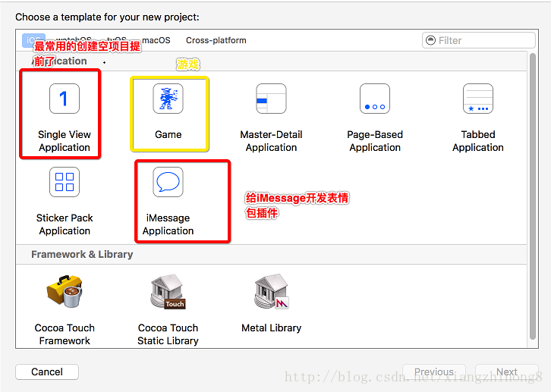Click the "Game" template label

(168, 135)
